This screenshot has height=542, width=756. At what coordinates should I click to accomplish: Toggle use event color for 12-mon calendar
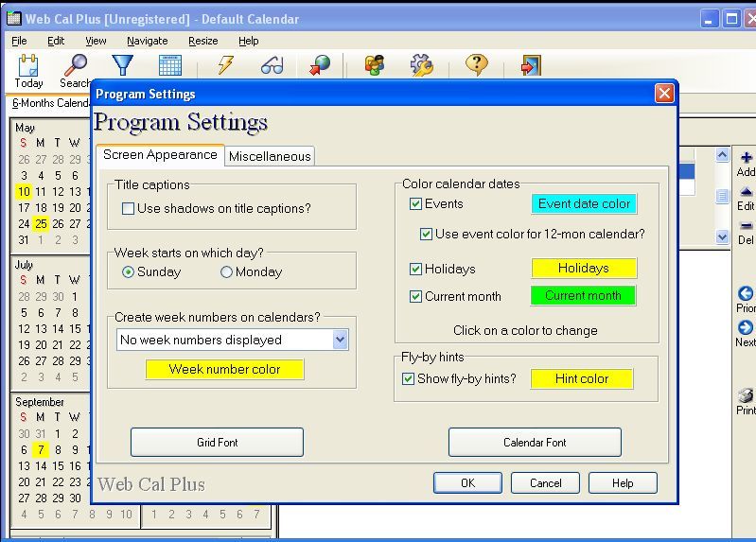coord(426,235)
